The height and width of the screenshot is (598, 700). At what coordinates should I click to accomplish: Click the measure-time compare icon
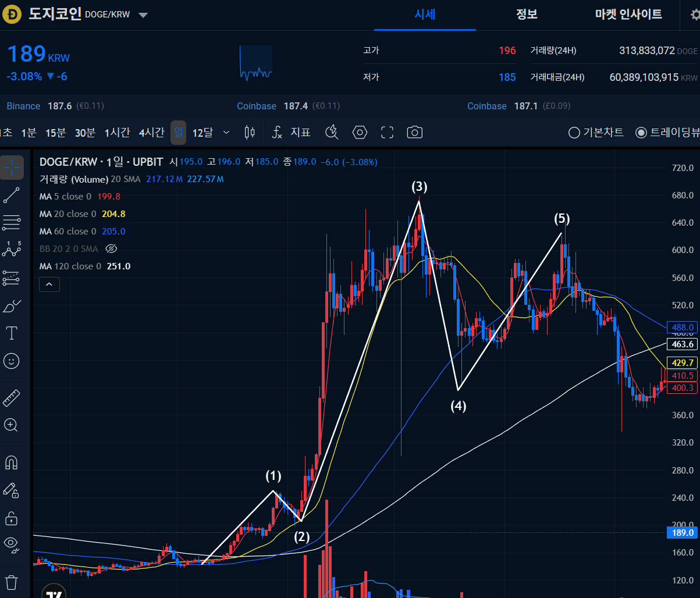click(332, 133)
